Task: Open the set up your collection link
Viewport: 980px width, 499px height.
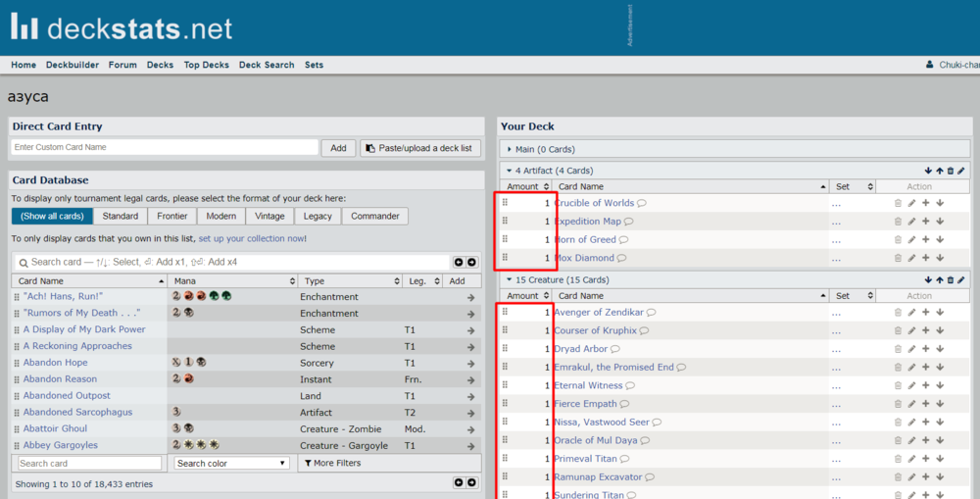Action: (252, 238)
